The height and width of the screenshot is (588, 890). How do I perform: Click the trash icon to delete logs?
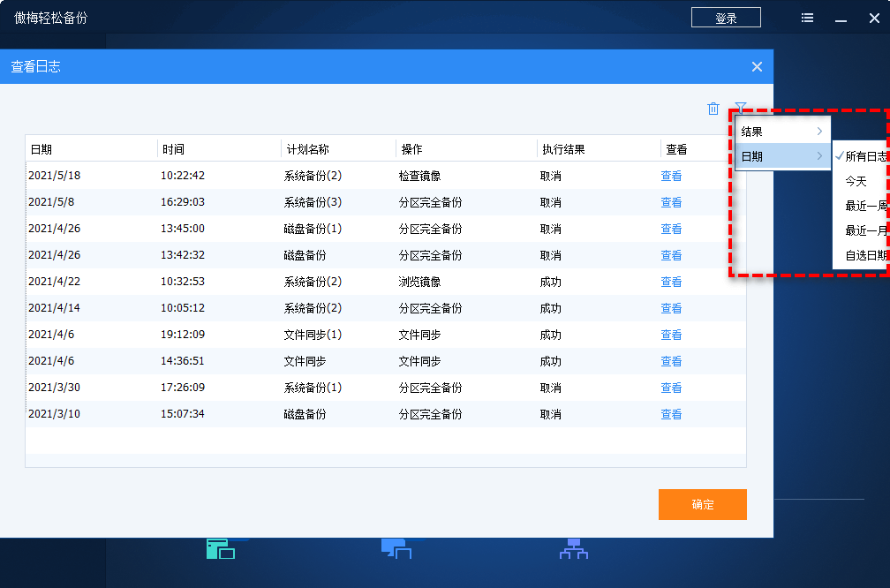tap(713, 109)
